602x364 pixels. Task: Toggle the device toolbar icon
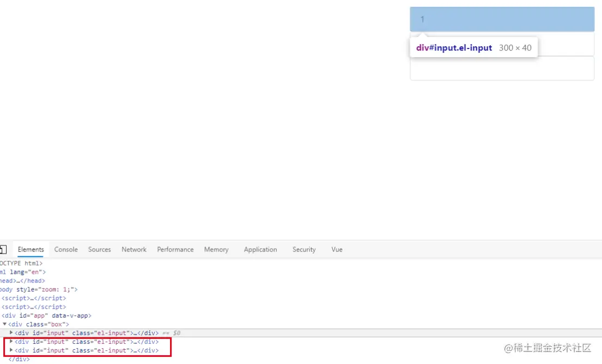[x=3, y=249]
